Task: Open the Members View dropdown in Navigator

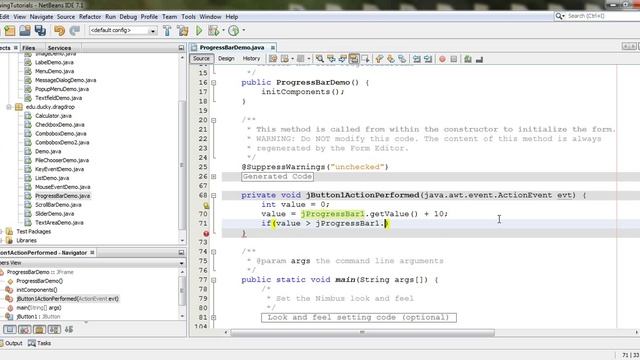Action: pyautogui.click(x=181, y=263)
